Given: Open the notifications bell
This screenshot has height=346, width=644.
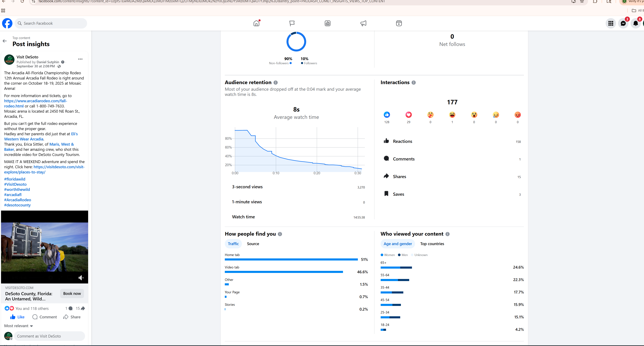Looking at the screenshot, I should [x=636, y=23].
